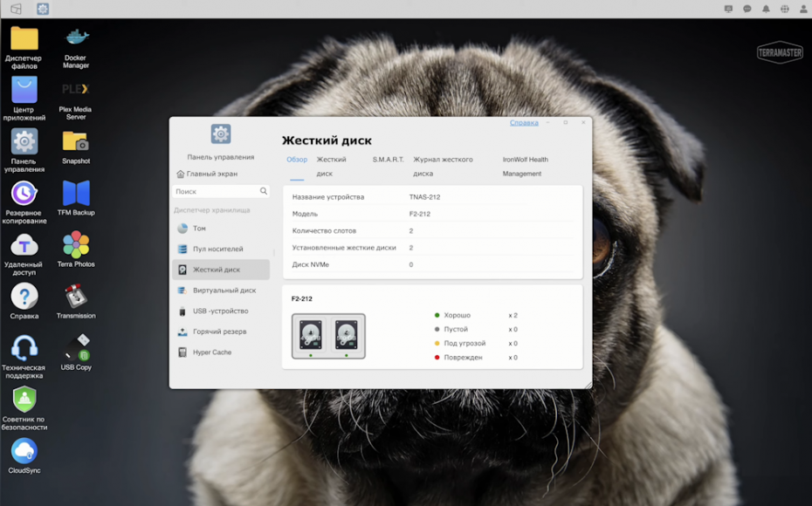Click the desktop view icon in top bar
The width and height of the screenshot is (812, 506).
(x=16, y=9)
